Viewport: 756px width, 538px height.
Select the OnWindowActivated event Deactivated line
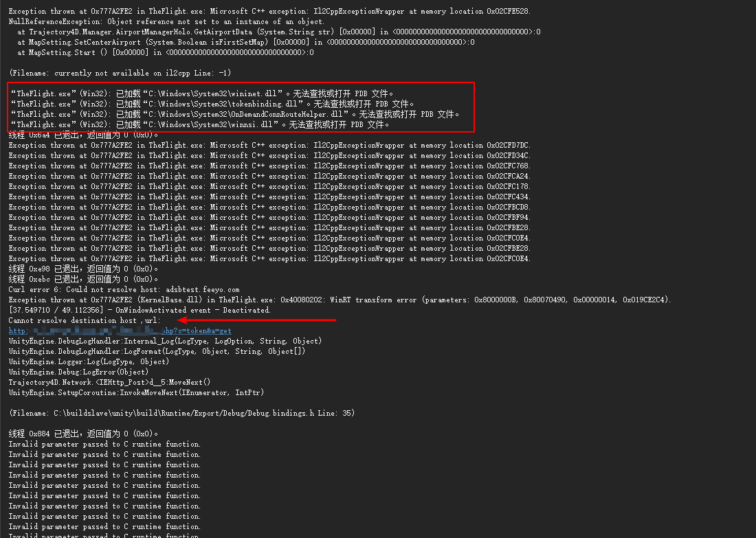pyautogui.click(x=140, y=310)
